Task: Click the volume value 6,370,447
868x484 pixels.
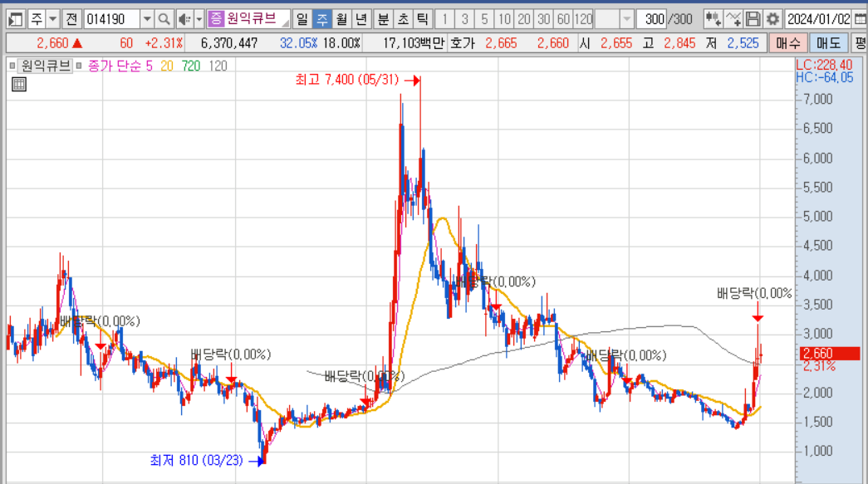Action: [229, 43]
